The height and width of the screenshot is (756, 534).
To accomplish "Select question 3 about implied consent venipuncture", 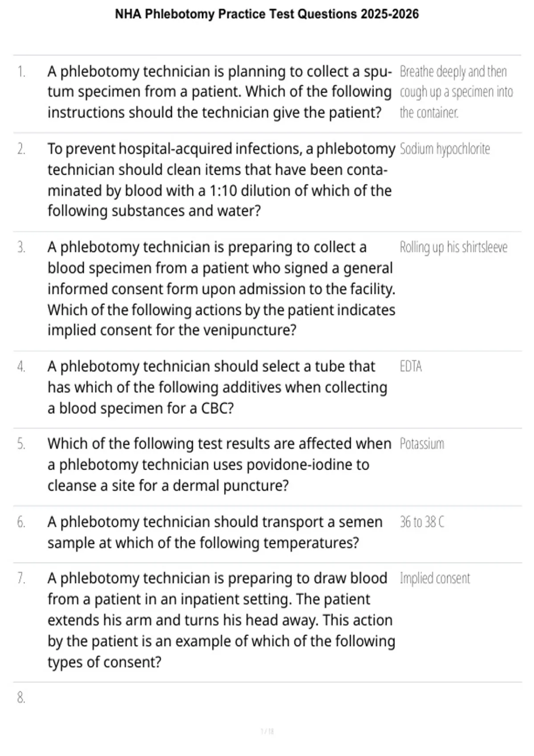I will pos(222,289).
